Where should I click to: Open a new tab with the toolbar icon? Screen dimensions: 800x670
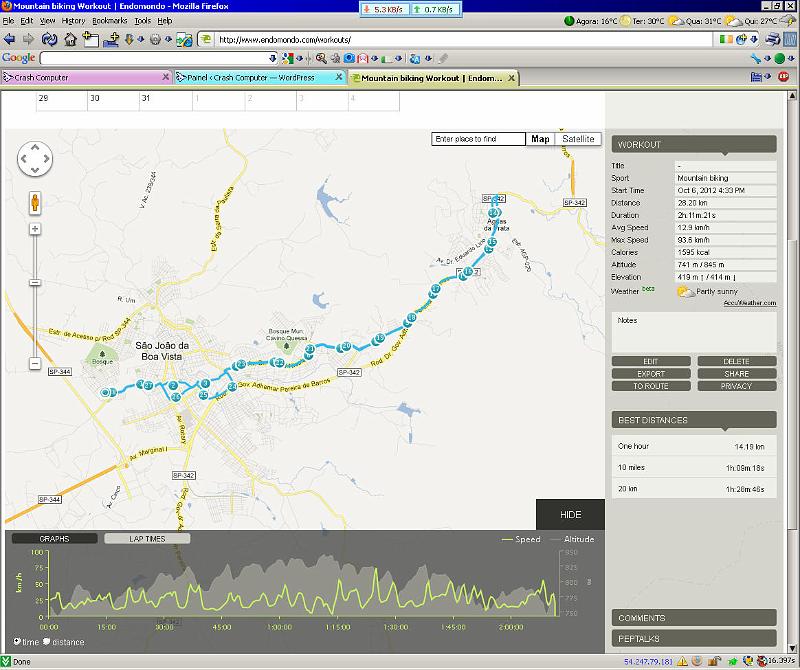tap(90, 39)
